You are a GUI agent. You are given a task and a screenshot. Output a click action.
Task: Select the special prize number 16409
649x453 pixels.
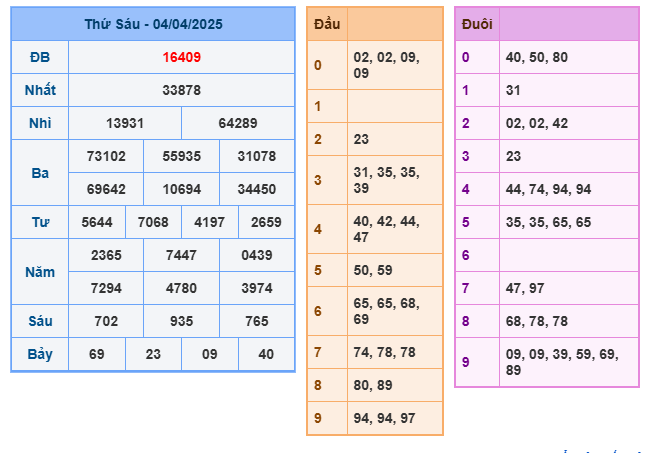(x=182, y=57)
